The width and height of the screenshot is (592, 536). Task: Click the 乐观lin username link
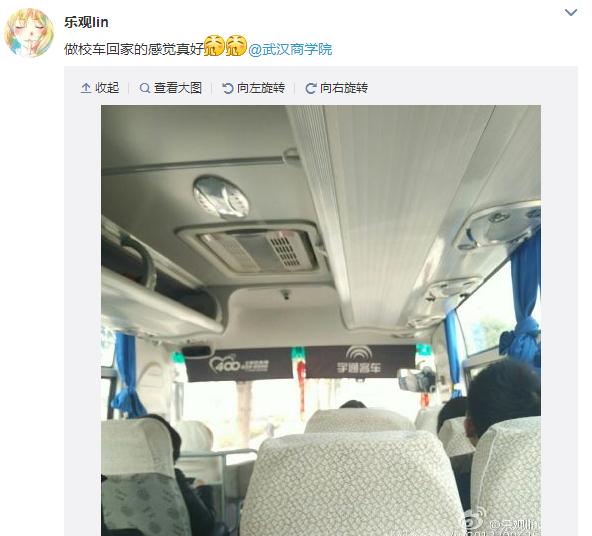[86, 22]
